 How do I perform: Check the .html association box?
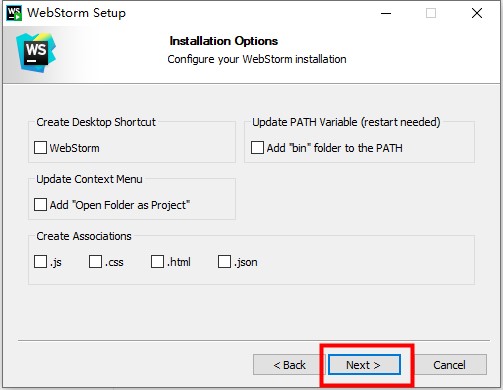coord(157,262)
